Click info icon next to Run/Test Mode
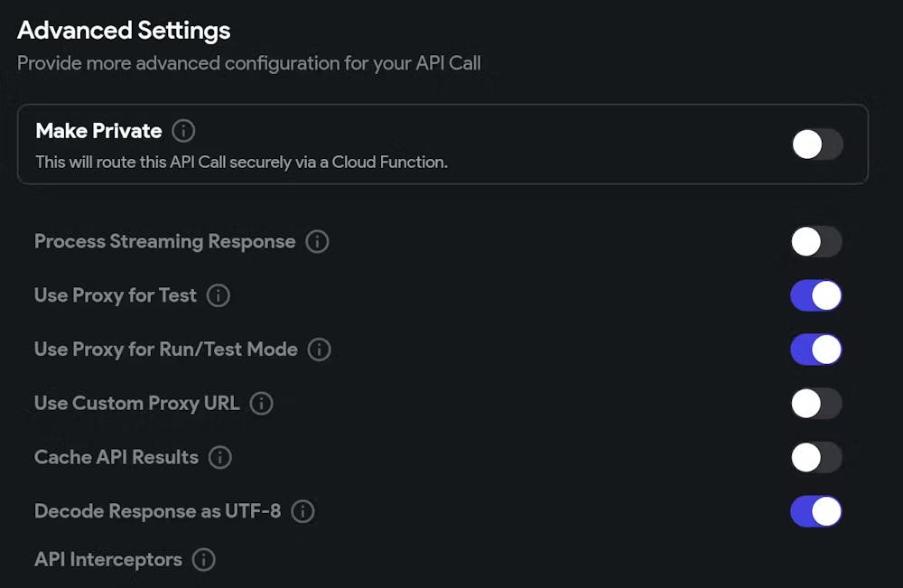 point(319,350)
